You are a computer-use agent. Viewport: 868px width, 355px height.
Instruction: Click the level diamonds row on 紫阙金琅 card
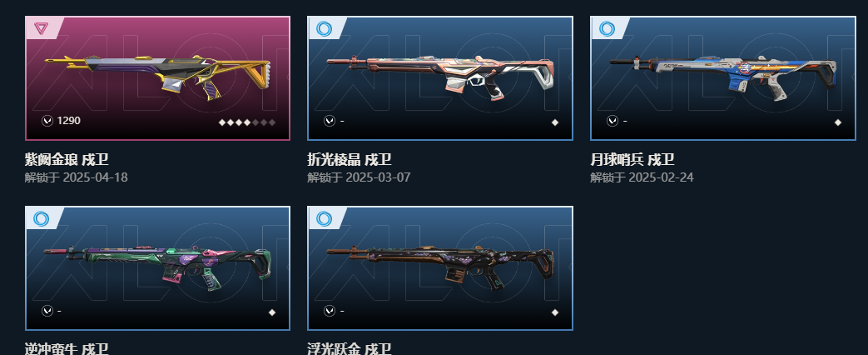tap(247, 122)
